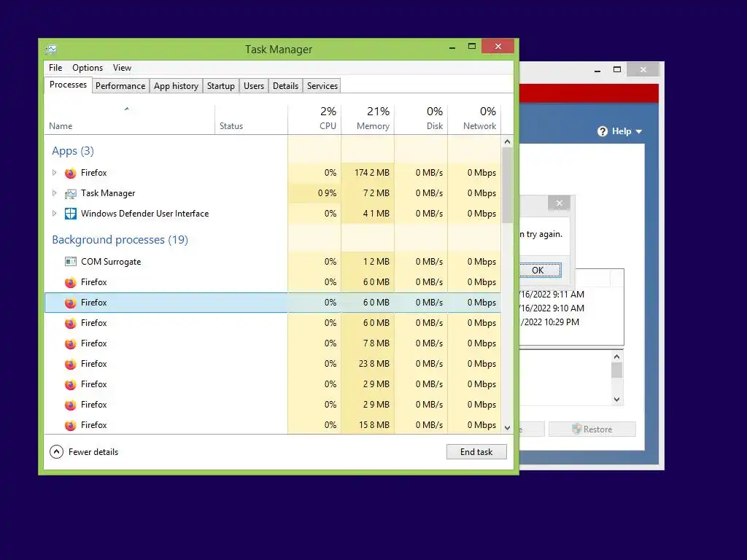Click the 1.2 MB COM Surrogate memory value
Viewport: 747px width, 560px height.
click(376, 262)
